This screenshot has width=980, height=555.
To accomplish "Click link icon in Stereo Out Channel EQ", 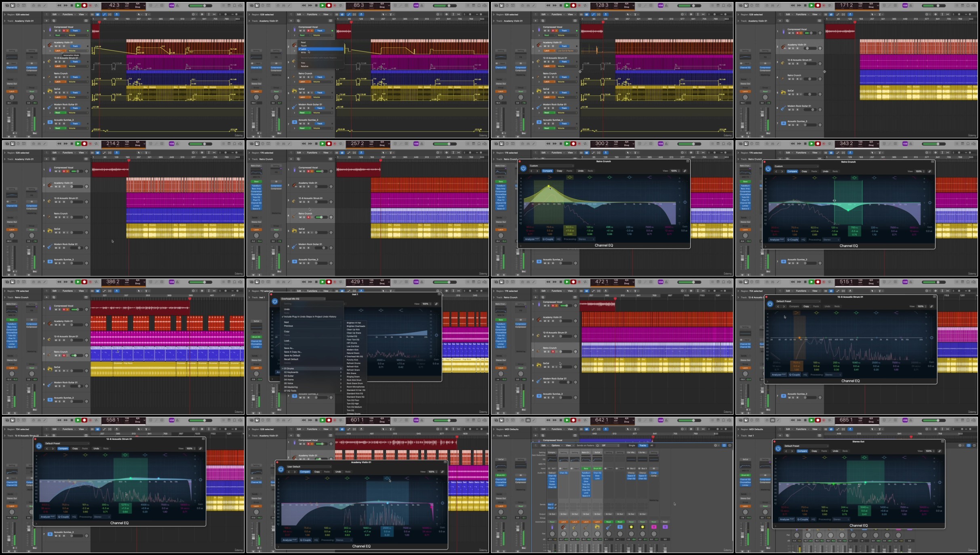I will [939, 451].
